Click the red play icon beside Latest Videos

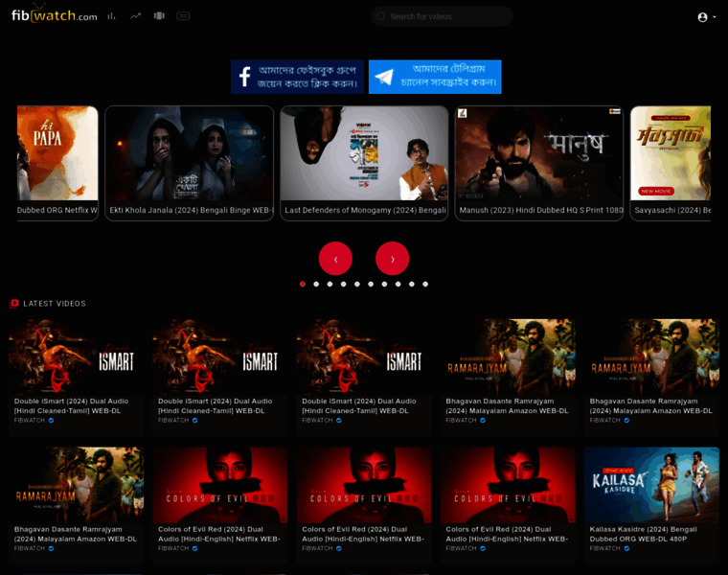(14, 303)
